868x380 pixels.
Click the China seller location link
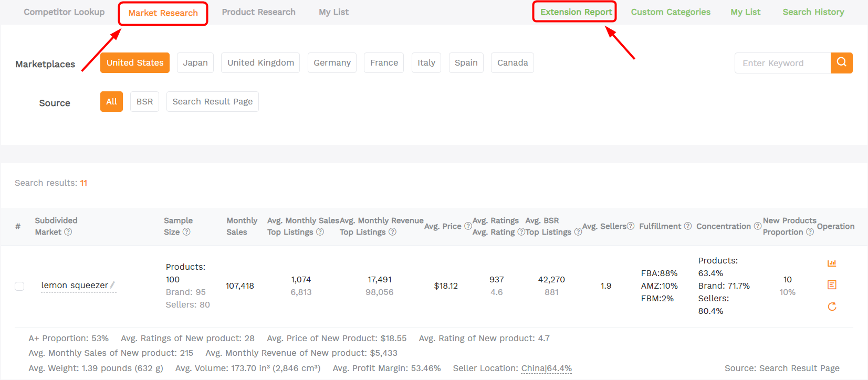[x=532, y=368]
